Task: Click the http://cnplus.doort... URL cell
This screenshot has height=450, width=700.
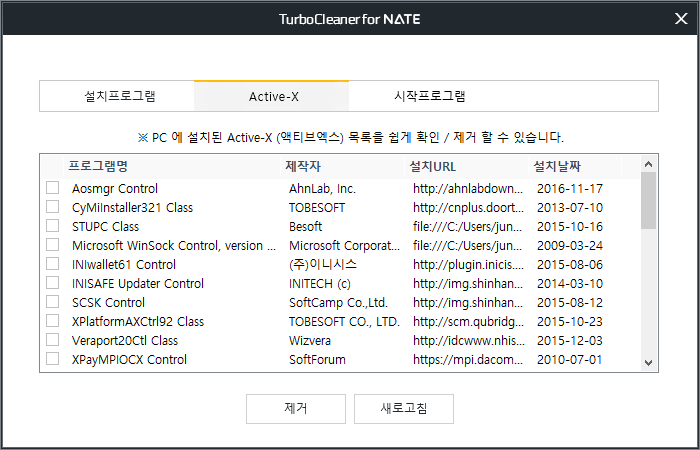Action: (x=468, y=208)
